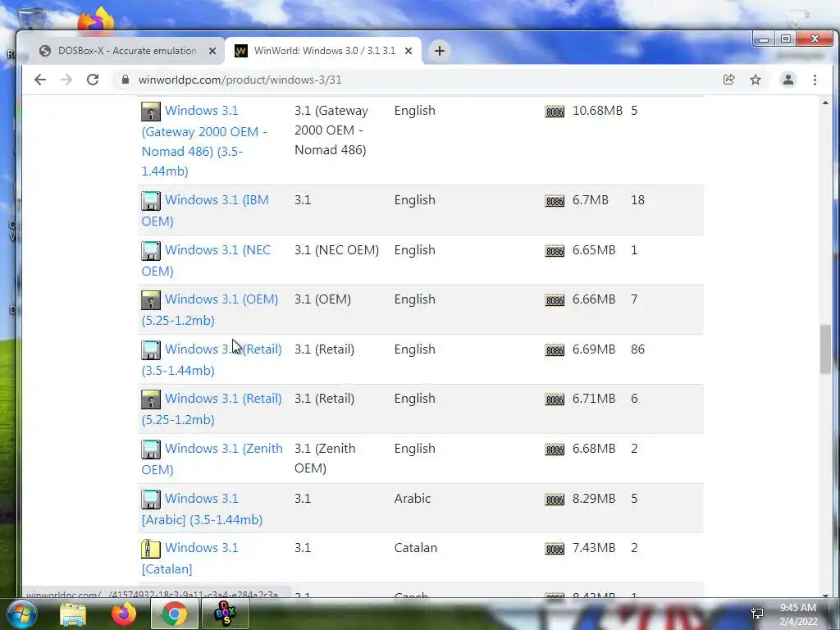Click the 8086 chip icon in the Catalan row
Screen dimensions: 840x630
pyautogui.click(x=555, y=549)
